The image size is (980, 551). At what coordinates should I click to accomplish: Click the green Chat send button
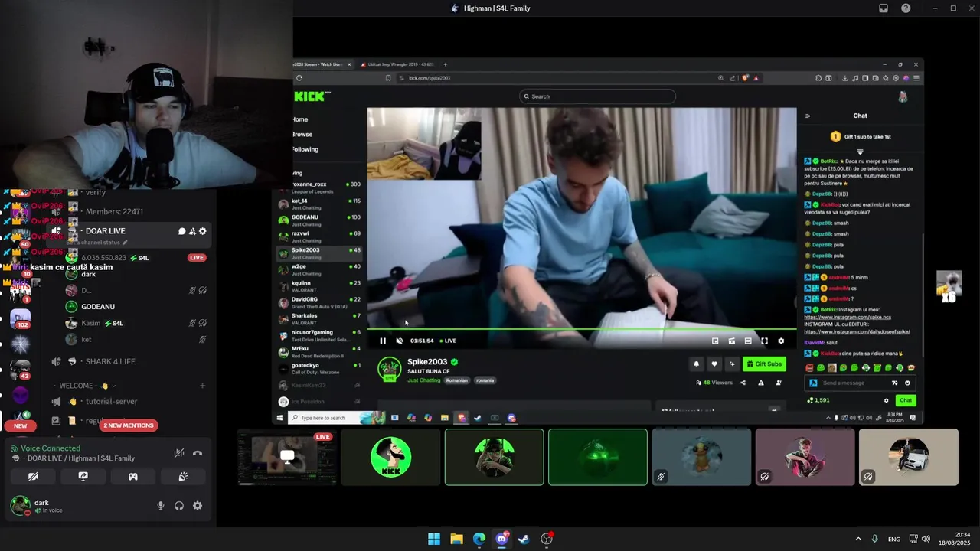(906, 400)
